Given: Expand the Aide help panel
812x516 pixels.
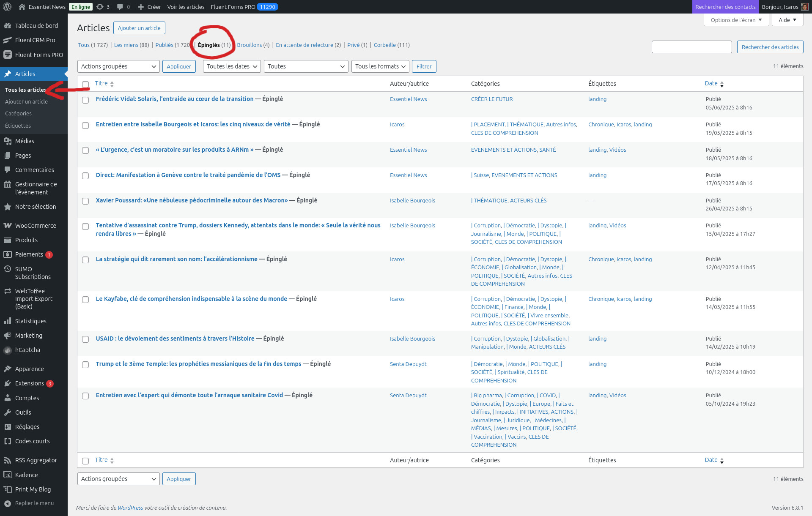Looking at the screenshot, I should 787,20.
